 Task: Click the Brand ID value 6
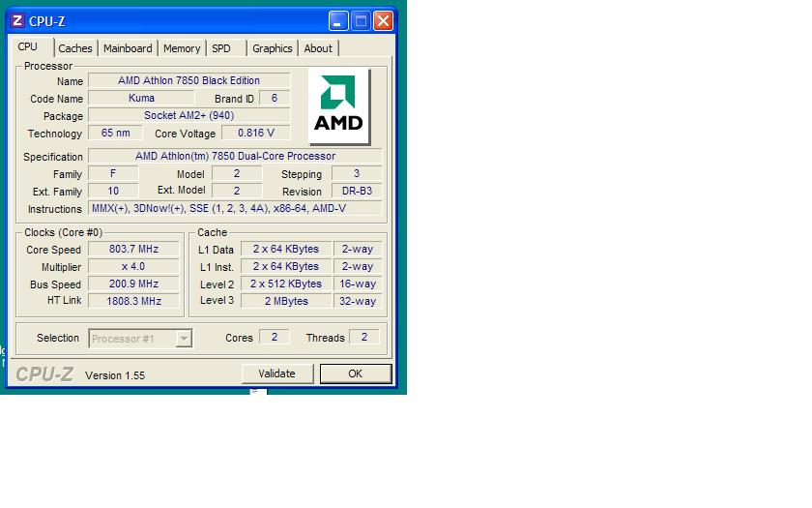pyautogui.click(x=274, y=98)
